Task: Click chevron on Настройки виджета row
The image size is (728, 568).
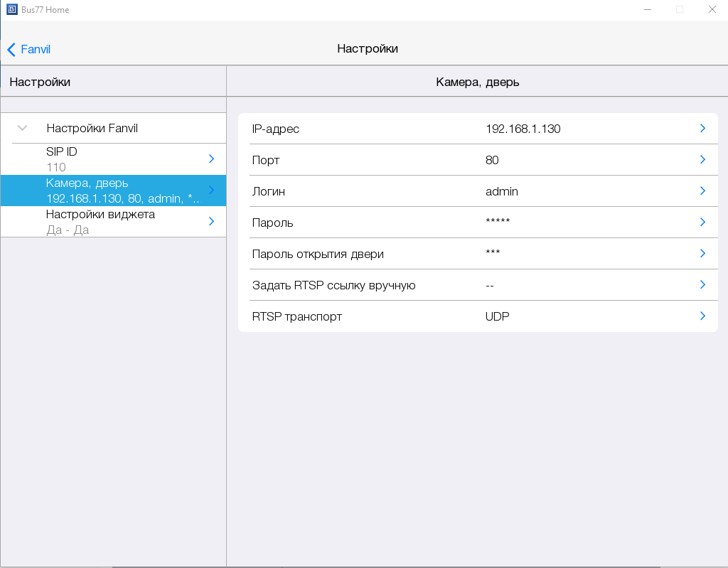Action: pos(211,222)
